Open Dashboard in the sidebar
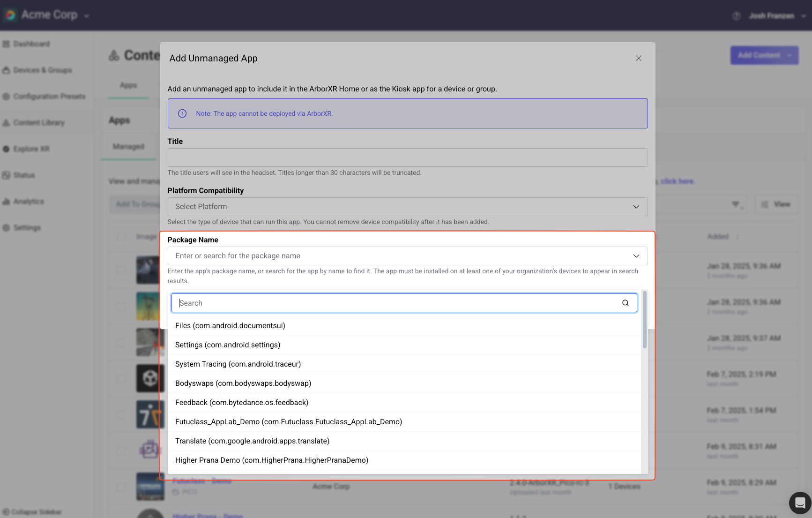 click(31, 44)
